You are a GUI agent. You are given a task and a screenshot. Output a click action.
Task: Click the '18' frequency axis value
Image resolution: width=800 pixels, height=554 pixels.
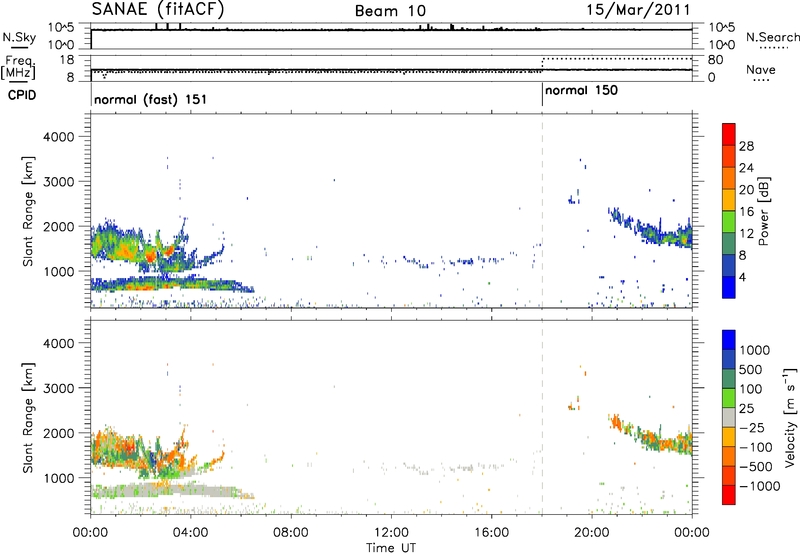(x=67, y=60)
